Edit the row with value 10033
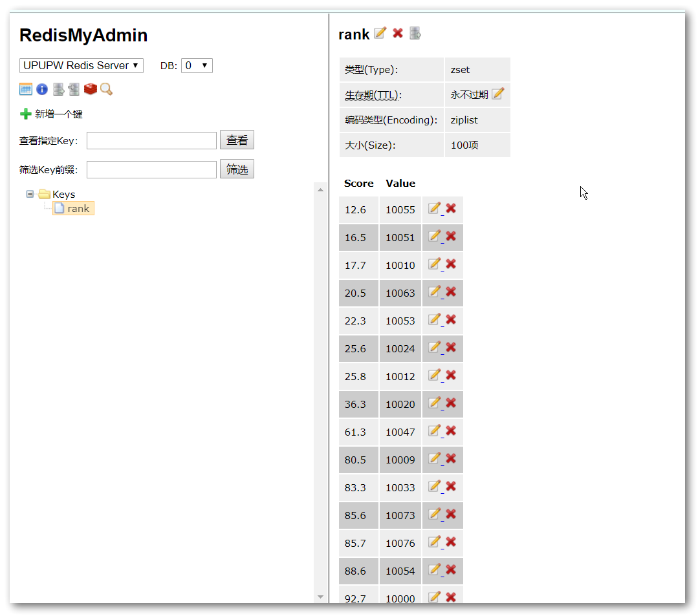The height and width of the screenshot is (616, 698). (x=435, y=487)
